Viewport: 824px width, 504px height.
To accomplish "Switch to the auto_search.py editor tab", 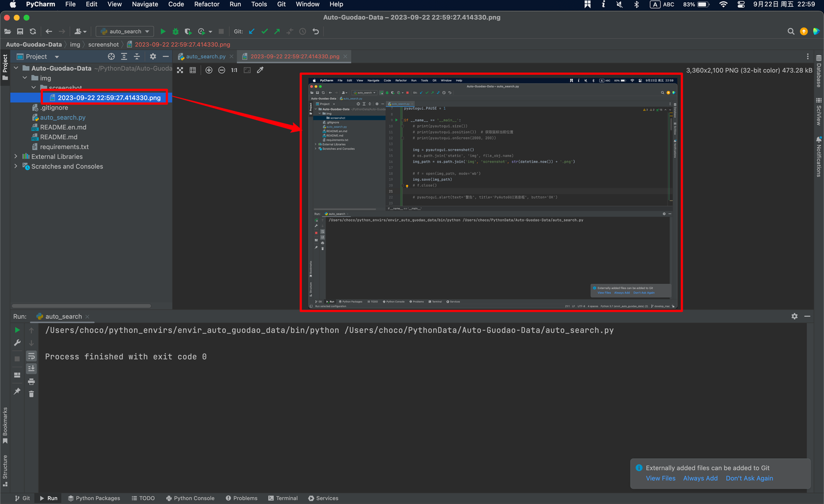I will pyautogui.click(x=204, y=57).
